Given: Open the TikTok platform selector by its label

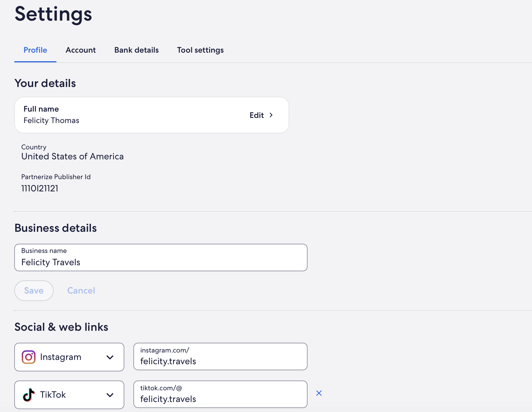Looking at the screenshot, I should (x=53, y=395).
